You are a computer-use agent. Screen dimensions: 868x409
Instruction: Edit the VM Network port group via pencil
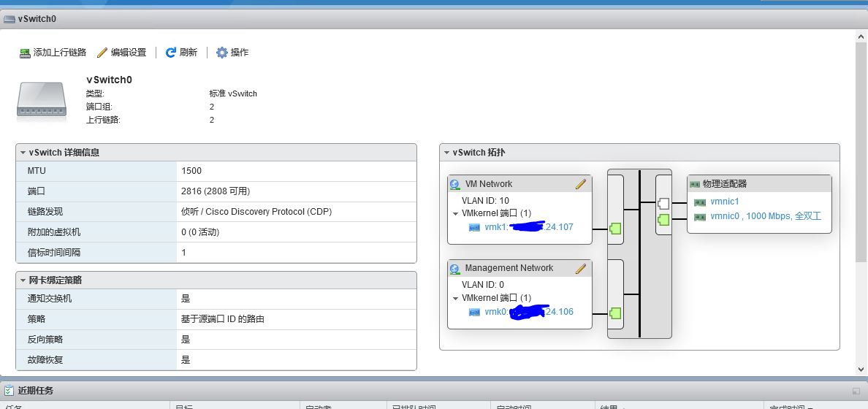[581, 184]
